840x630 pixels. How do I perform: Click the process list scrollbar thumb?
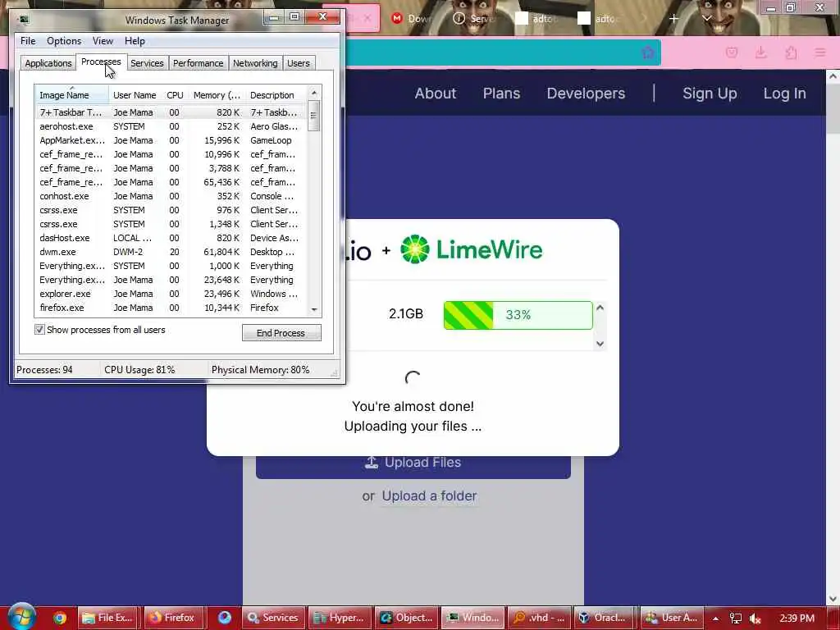tap(314, 116)
